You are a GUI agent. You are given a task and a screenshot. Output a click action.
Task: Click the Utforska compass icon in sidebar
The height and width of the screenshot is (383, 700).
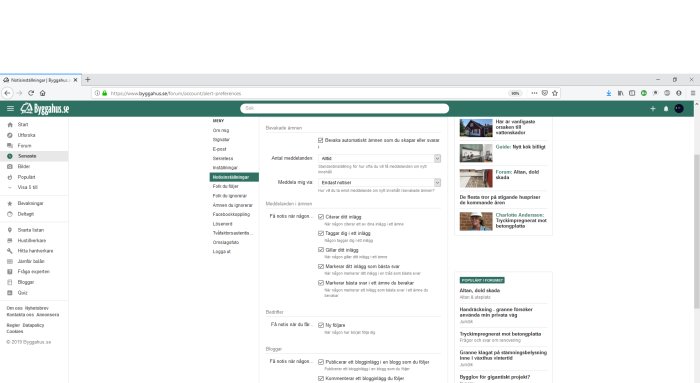pyautogui.click(x=10, y=135)
